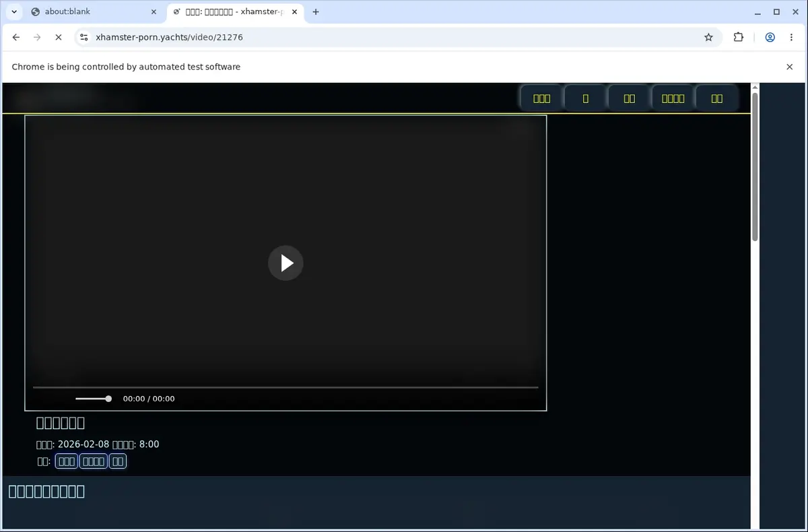Bookmark this page with the star

click(x=708, y=38)
